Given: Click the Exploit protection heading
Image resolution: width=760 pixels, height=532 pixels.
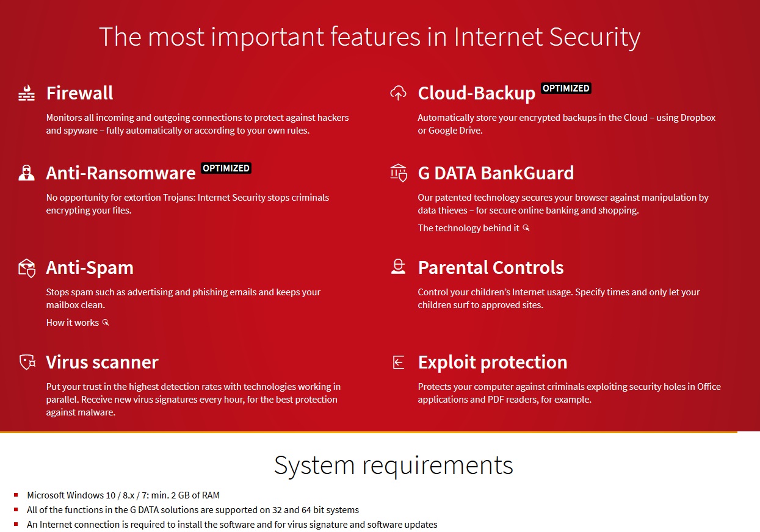Looking at the screenshot, I should coord(493,362).
